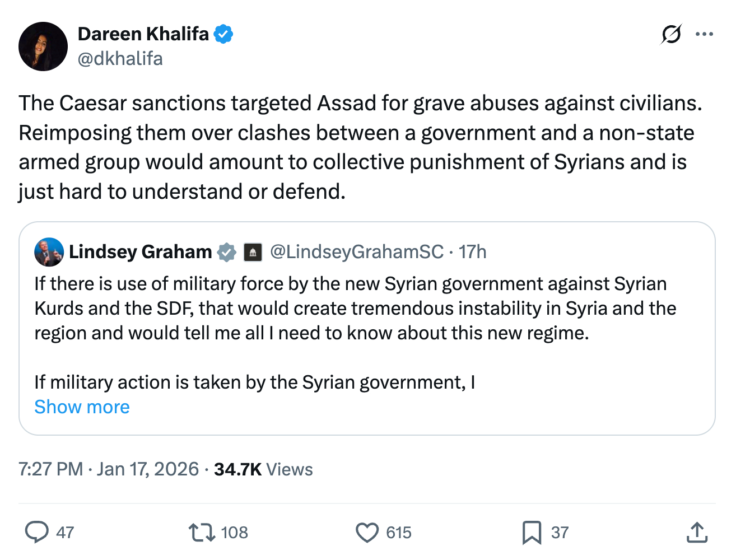Click the Dareen Khalifa display name

(x=143, y=34)
